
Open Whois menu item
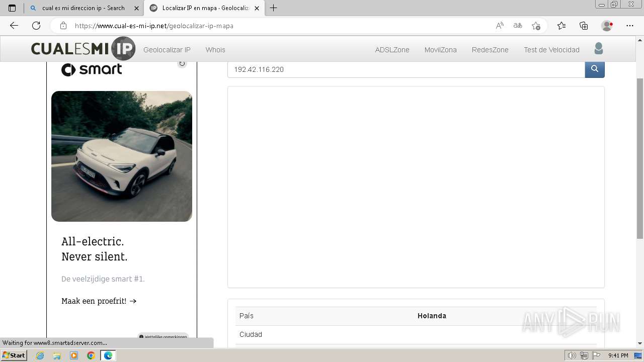pyautogui.click(x=215, y=50)
